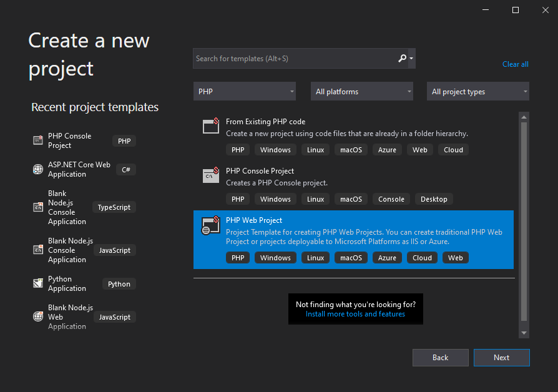Click the C# tag next to ASP.NET Core
This screenshot has height=392, width=558.
pos(126,170)
